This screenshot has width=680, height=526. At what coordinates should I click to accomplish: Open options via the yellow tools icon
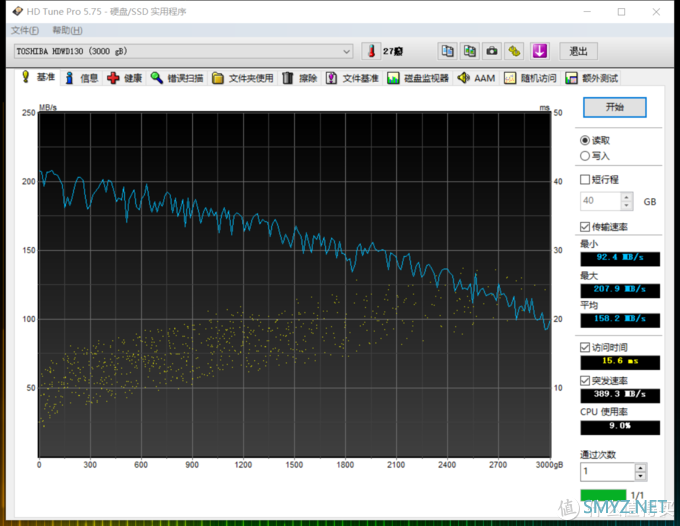point(514,51)
